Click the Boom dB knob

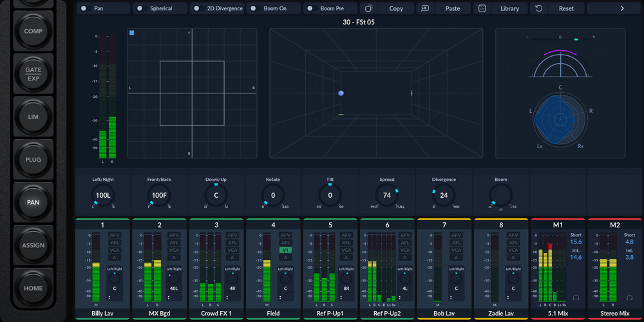click(x=500, y=196)
